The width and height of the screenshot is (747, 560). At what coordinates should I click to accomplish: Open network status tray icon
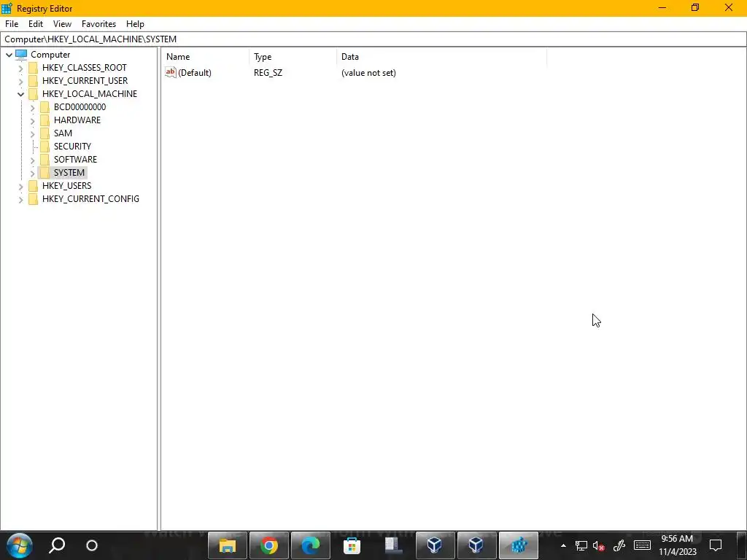(x=581, y=545)
